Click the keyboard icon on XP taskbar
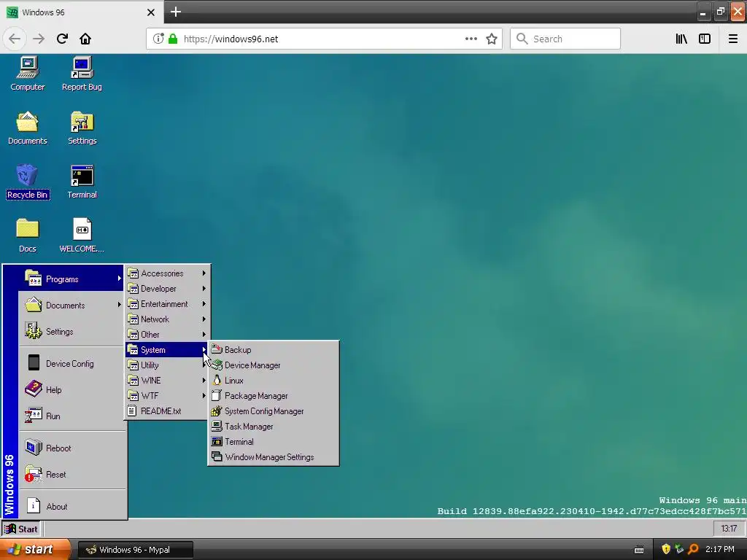Viewport: 747px width, 560px height. tap(639, 550)
